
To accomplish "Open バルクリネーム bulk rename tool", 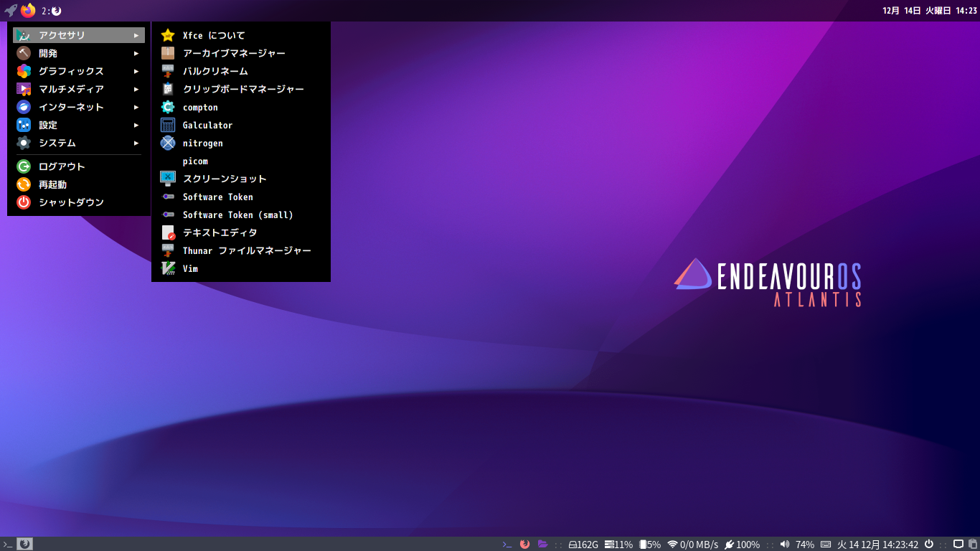I will [241, 71].
